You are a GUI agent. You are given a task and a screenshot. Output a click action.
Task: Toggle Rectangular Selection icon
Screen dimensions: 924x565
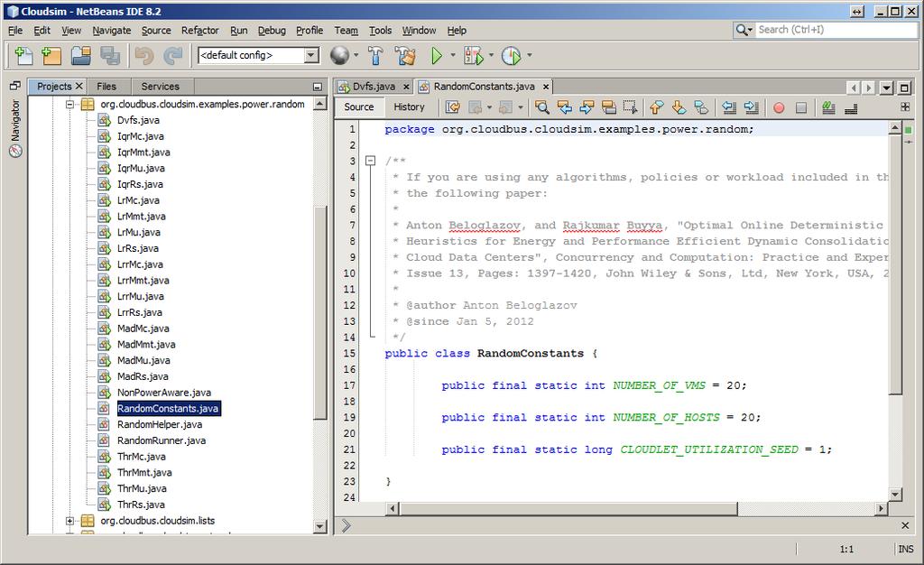point(631,107)
